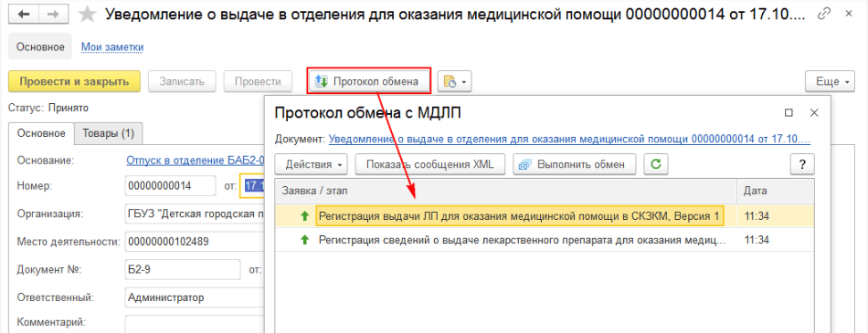
Task: Star this document as favorite
Action: pyautogui.click(x=87, y=15)
